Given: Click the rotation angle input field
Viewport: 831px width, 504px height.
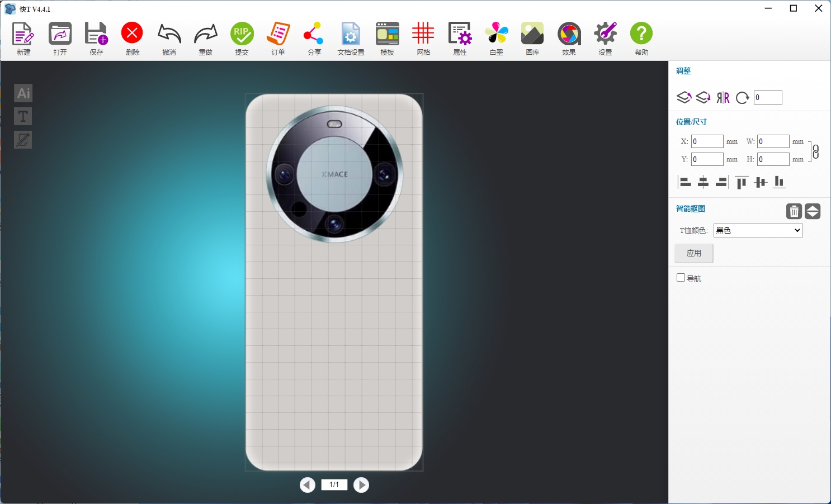Looking at the screenshot, I should pyautogui.click(x=768, y=98).
